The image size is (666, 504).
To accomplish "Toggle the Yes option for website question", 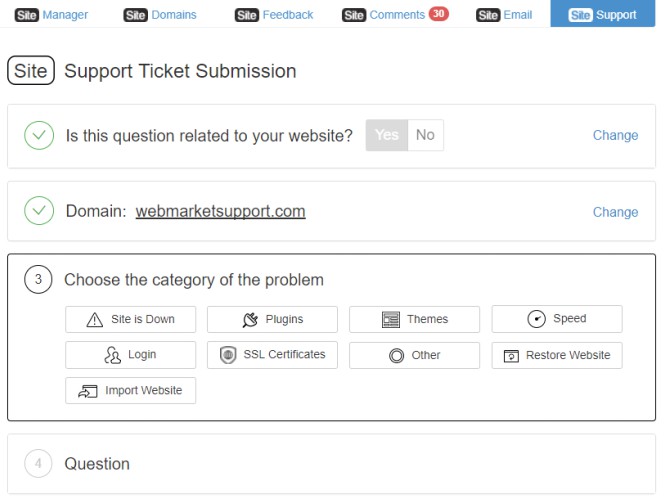I will coord(387,135).
